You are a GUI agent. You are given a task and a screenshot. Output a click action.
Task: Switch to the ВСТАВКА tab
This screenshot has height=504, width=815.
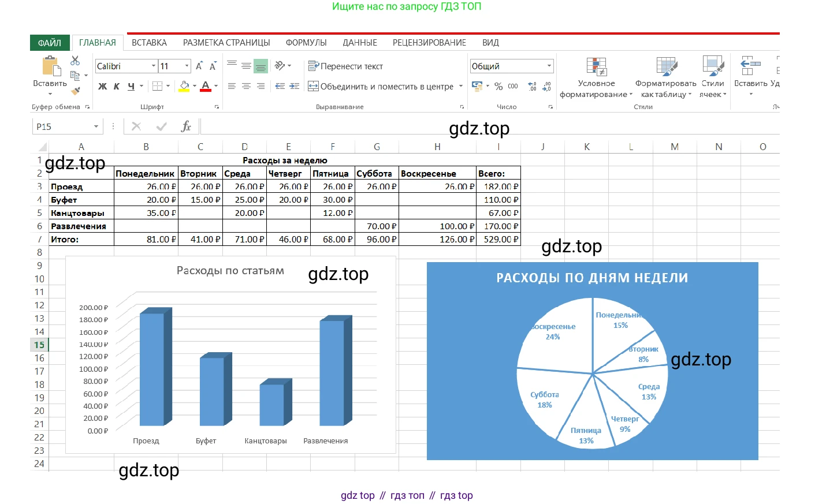pos(149,43)
